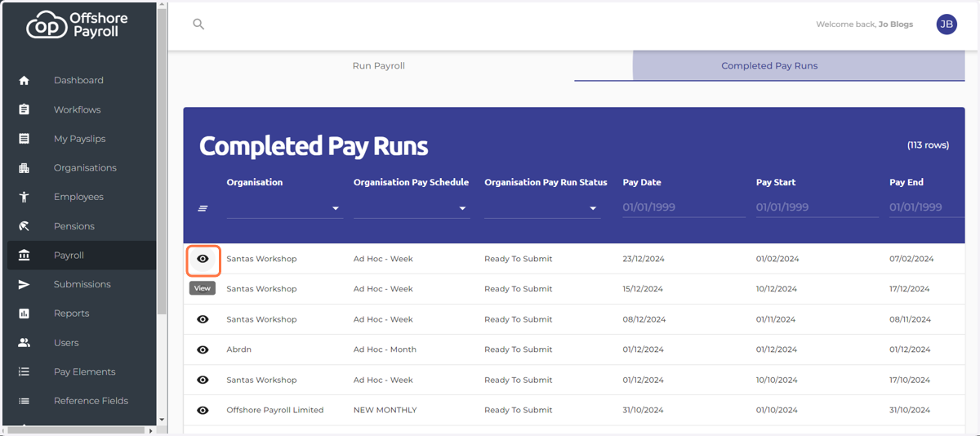Click the Submissions send arrow icon
The width and height of the screenshot is (980, 436).
point(24,284)
